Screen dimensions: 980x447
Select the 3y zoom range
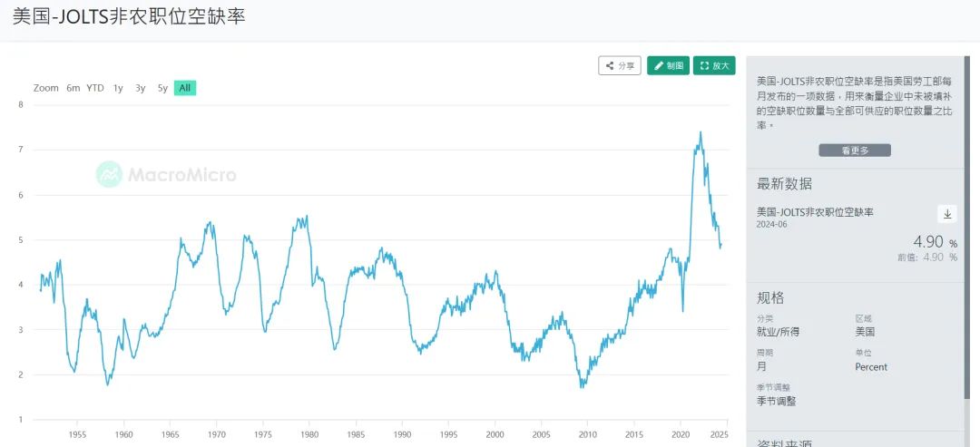(141, 88)
